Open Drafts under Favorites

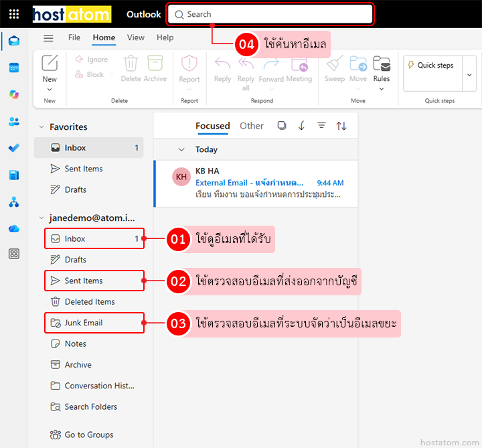pyautogui.click(x=88, y=190)
